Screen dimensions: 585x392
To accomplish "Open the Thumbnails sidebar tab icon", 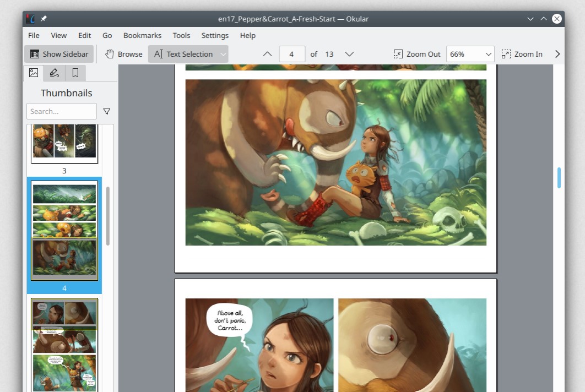I will (34, 73).
